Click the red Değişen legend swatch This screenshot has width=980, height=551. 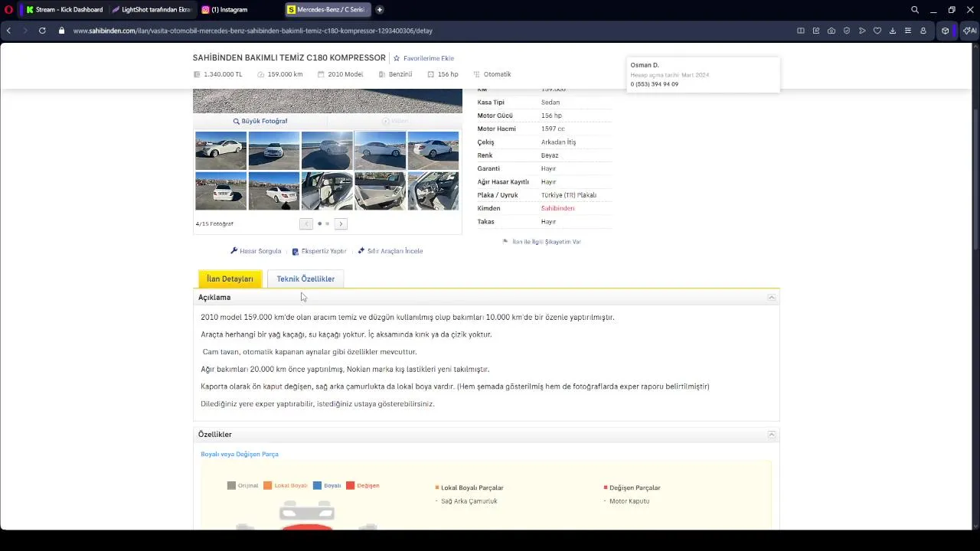click(351, 485)
